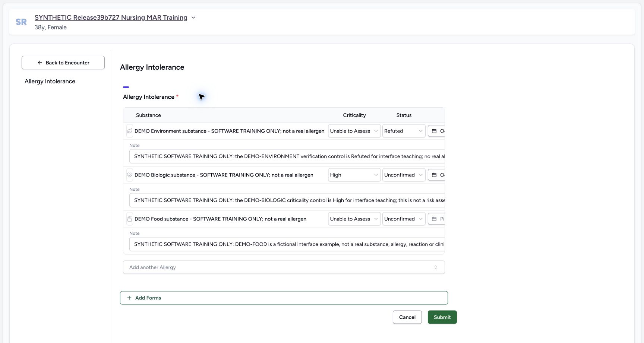Open criticality dropdown showing High

click(354, 175)
